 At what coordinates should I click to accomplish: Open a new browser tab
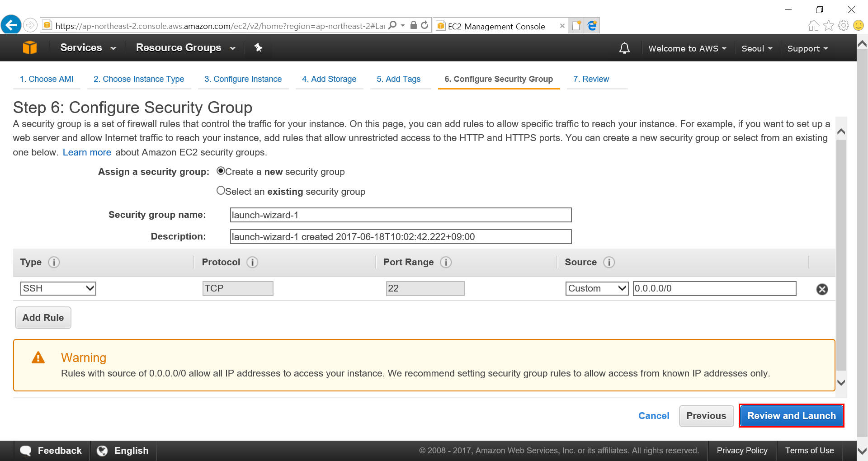click(576, 26)
